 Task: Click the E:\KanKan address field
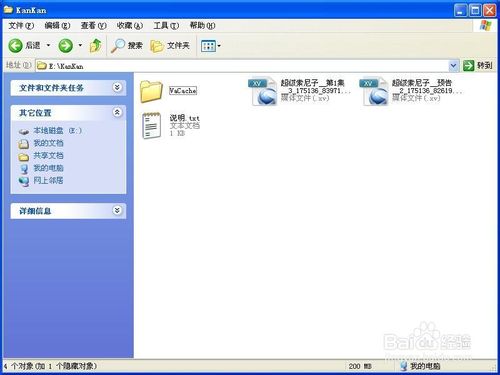click(x=242, y=66)
